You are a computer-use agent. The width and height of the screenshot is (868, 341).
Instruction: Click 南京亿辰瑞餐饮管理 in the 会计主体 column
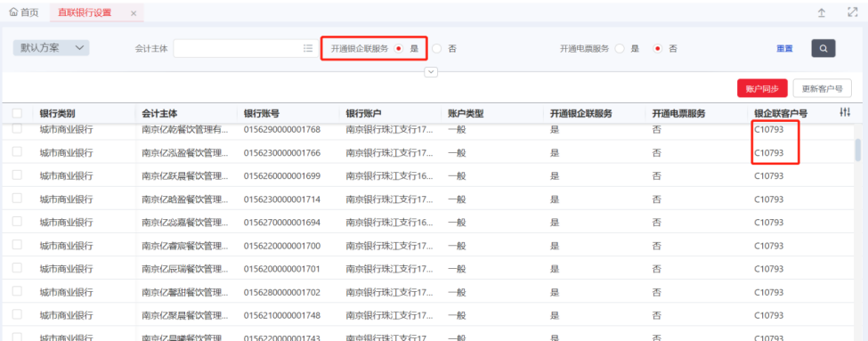click(185, 269)
